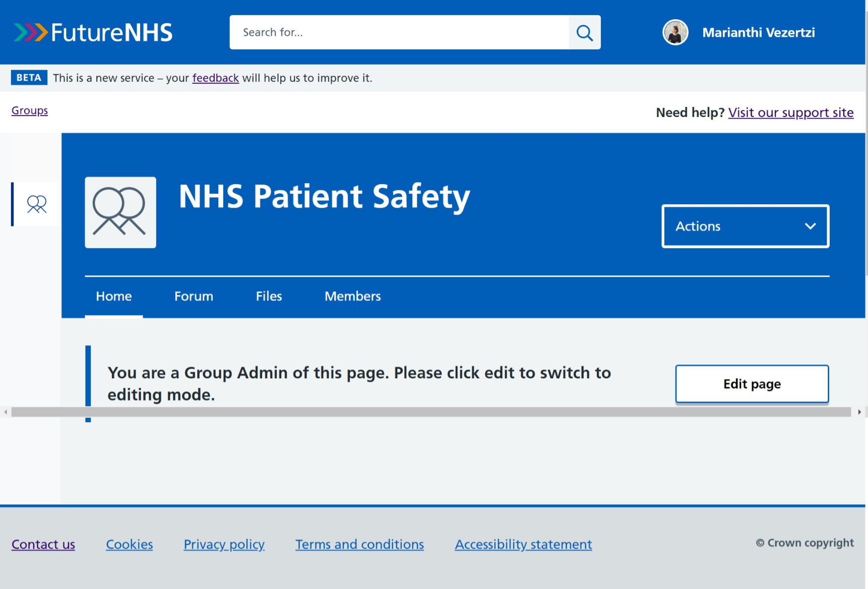This screenshot has height=589, width=868.
Task: Open the Accessibility statement page
Action: click(x=523, y=544)
